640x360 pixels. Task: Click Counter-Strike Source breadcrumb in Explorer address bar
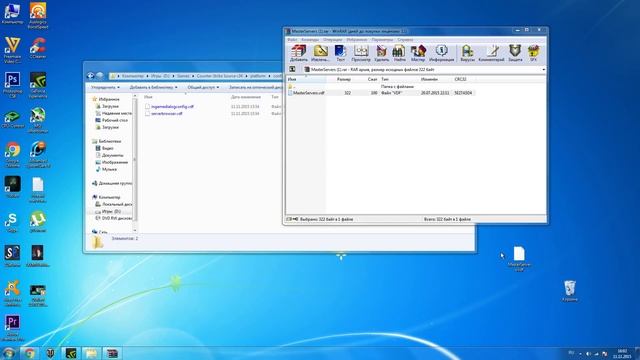coord(219,76)
